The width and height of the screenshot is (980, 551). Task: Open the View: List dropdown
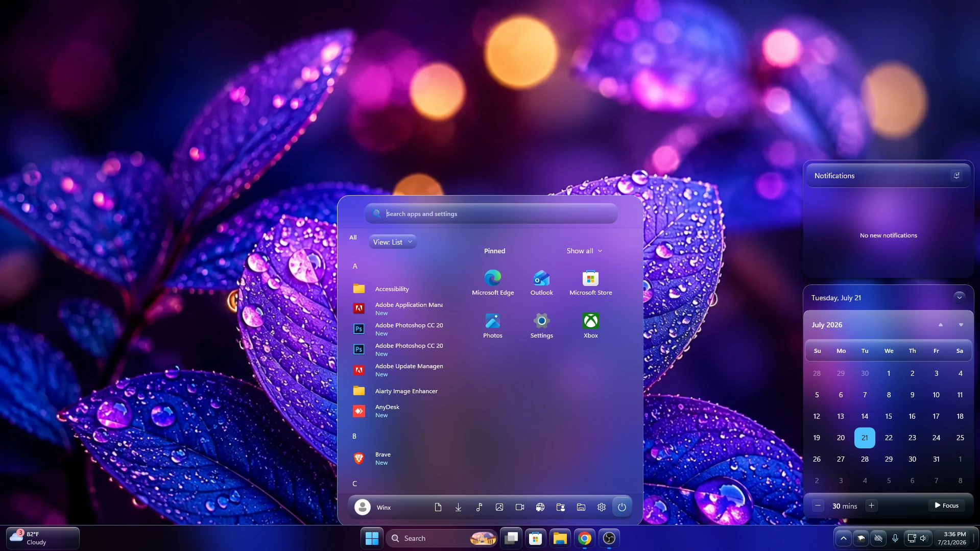[x=393, y=242]
